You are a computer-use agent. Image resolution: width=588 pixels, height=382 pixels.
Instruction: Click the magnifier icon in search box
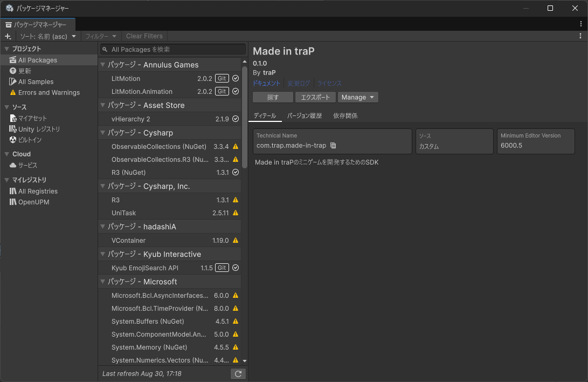(x=105, y=50)
